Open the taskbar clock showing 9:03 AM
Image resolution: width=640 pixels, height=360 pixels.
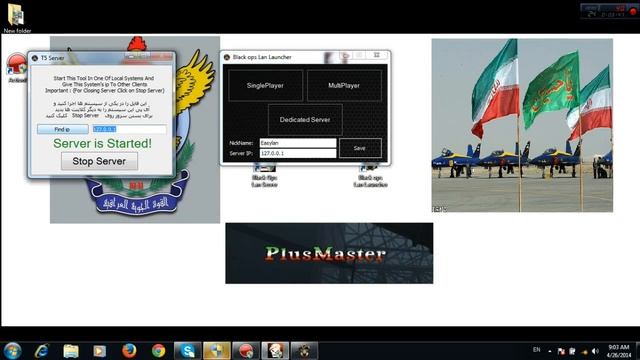coord(619,351)
